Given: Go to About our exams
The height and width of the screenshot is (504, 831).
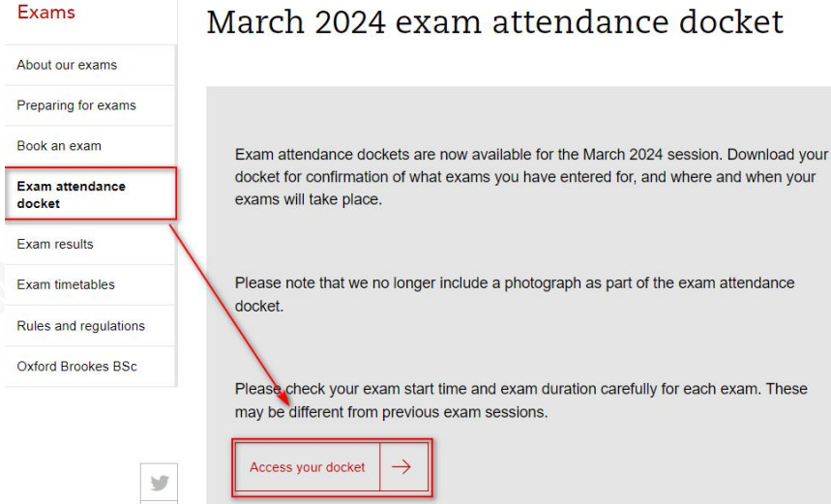Looking at the screenshot, I should pyautogui.click(x=67, y=65).
